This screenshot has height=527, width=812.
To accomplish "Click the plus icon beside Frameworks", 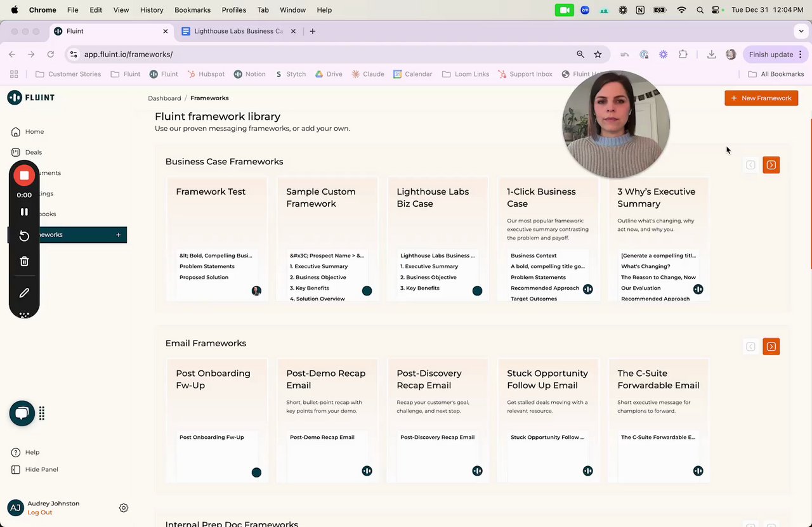I will tap(118, 235).
